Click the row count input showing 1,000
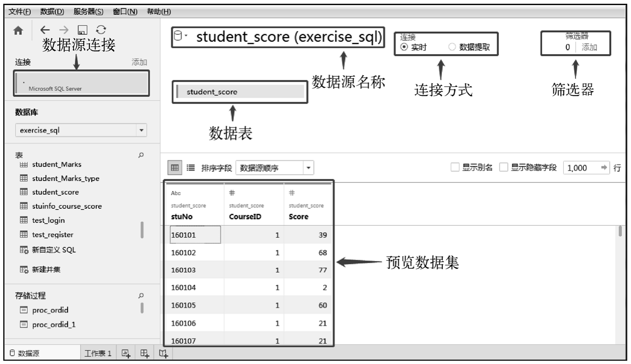Screen dimensions: 631x364 click(583, 167)
